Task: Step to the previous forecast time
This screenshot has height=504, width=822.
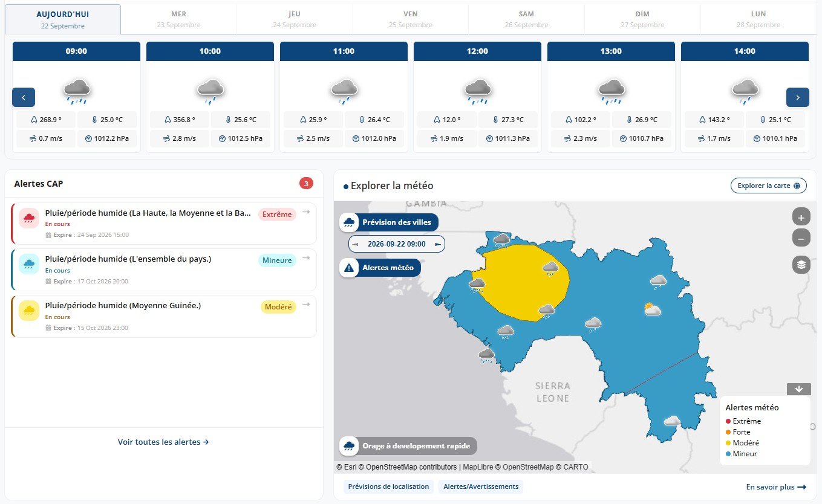Action: point(356,244)
